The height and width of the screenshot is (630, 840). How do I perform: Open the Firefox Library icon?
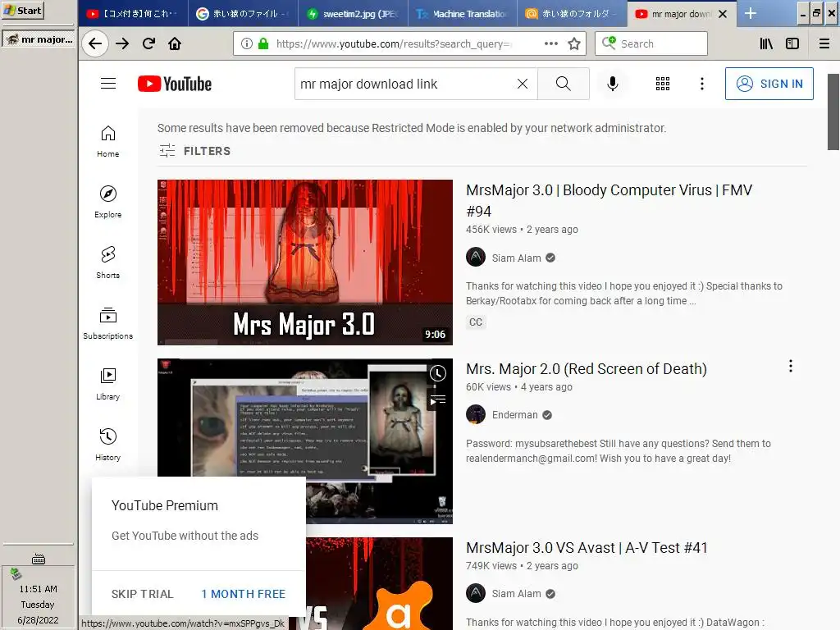766,44
